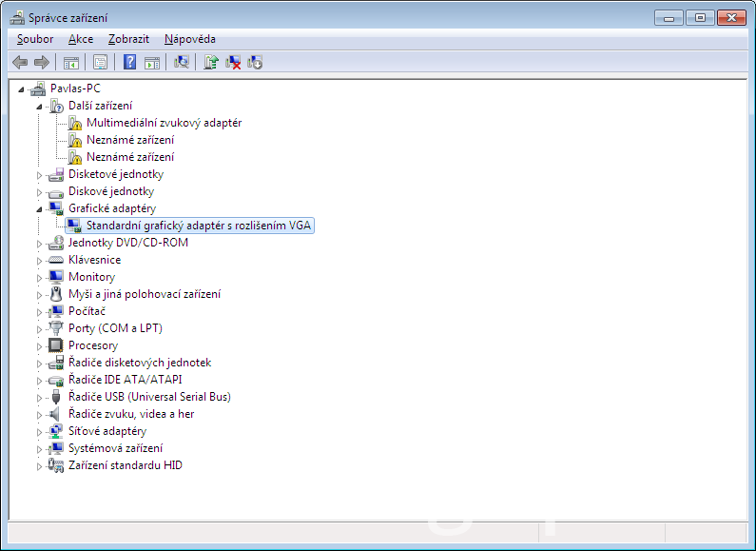Click the blue Help question mark icon
Screen dimensions: 756x551
[x=129, y=62]
